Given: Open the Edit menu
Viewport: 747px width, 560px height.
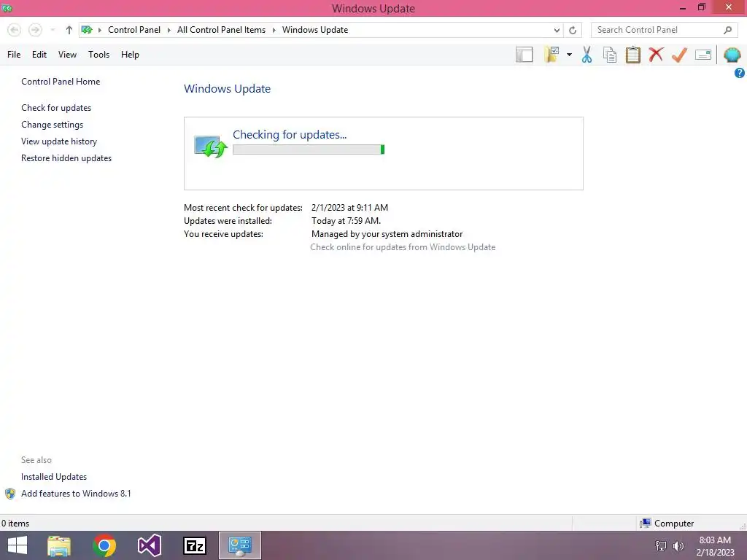Looking at the screenshot, I should point(39,55).
